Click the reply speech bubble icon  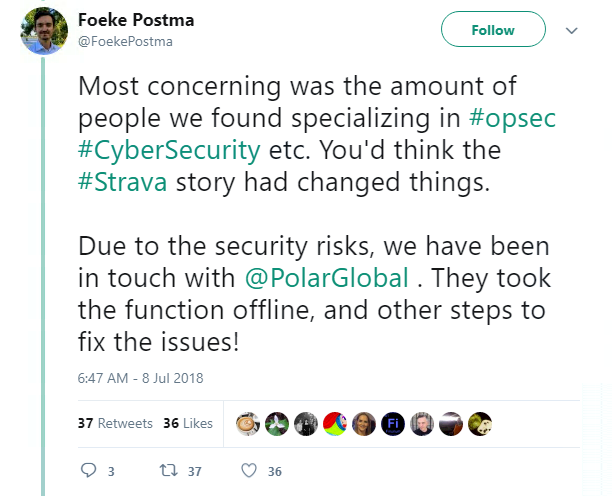[x=88, y=470]
